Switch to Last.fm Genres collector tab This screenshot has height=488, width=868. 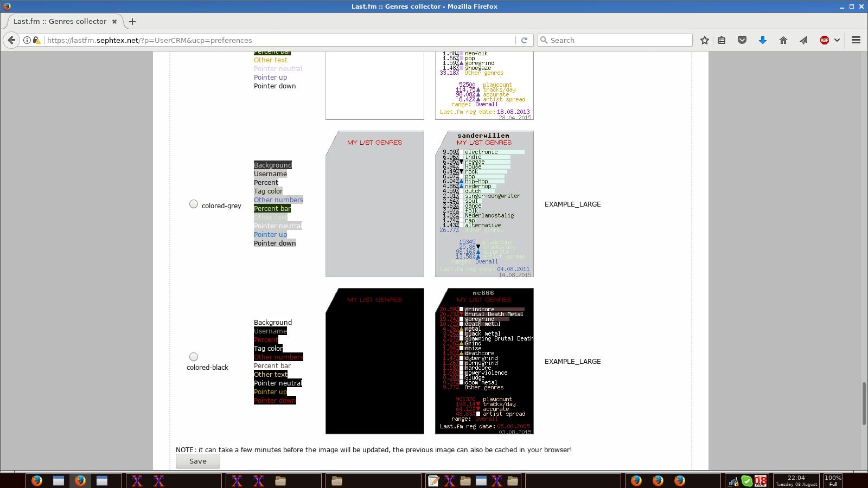60,22
